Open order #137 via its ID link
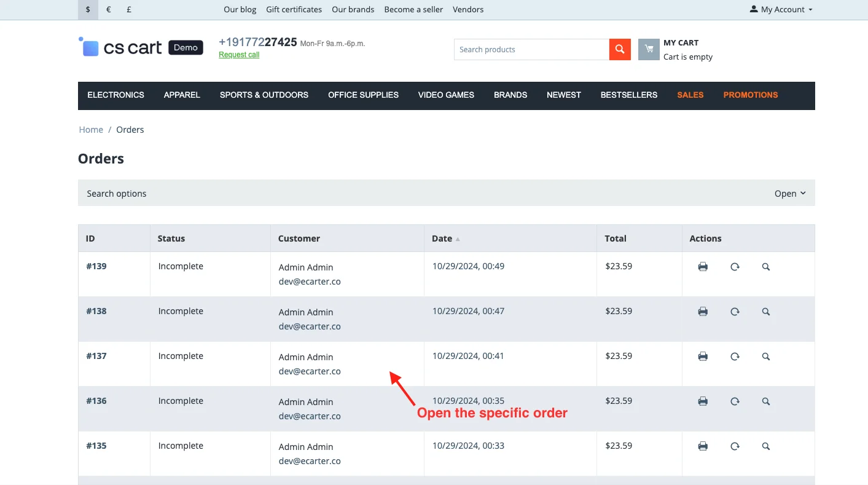 96,356
